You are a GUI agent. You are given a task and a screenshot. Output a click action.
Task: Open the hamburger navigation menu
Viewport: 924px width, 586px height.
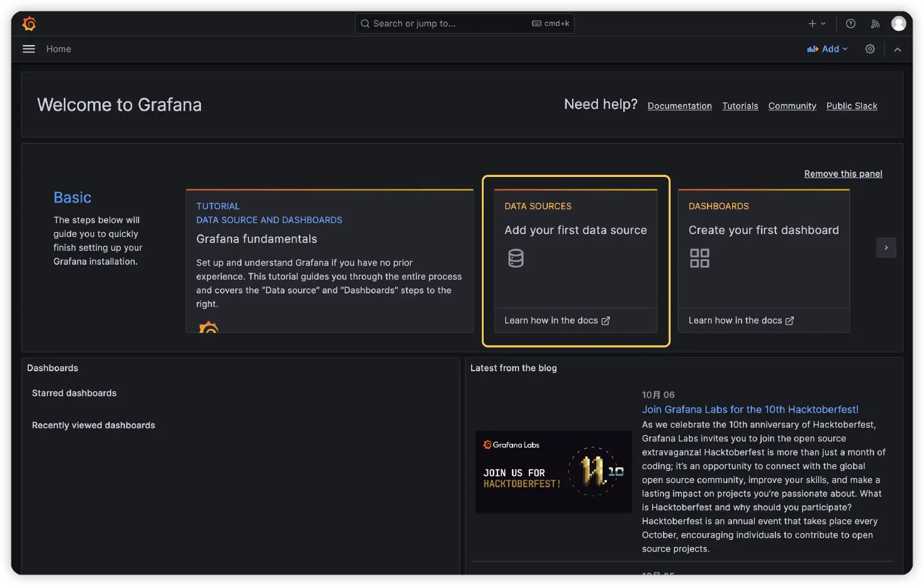tap(29, 49)
